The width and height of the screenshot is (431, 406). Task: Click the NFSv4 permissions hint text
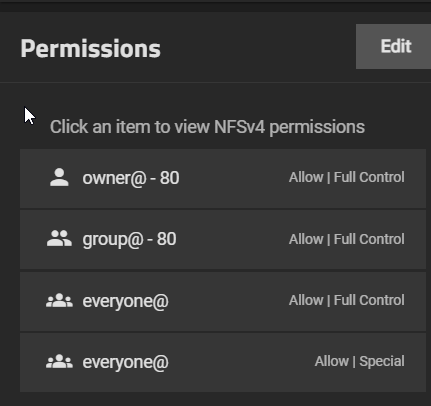click(x=207, y=127)
